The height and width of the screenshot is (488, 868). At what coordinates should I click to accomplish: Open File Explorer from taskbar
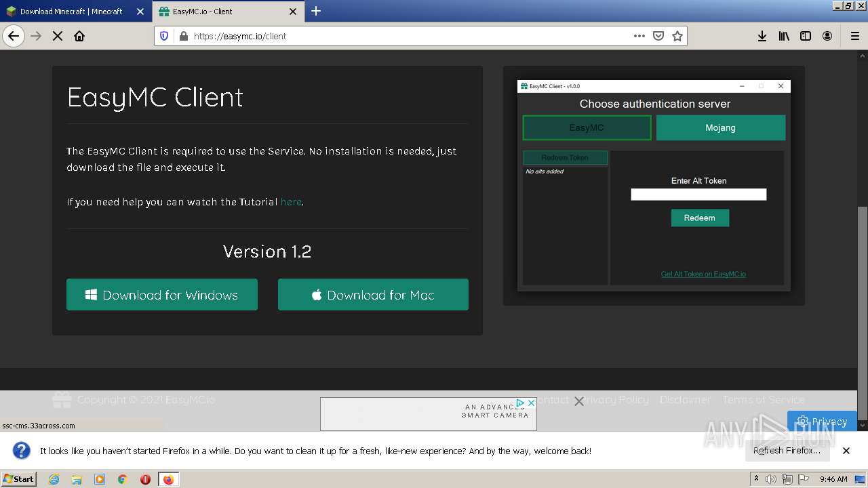[x=77, y=479]
